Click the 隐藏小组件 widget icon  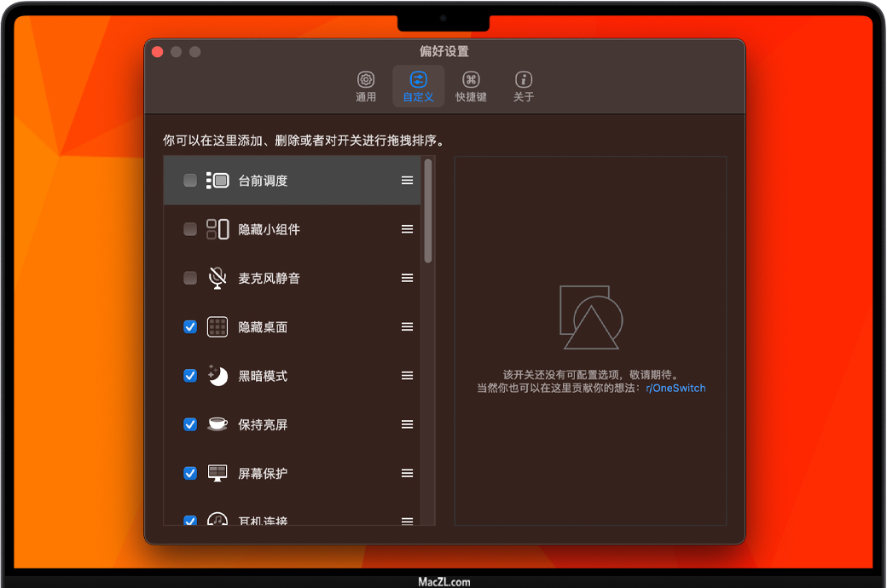[x=217, y=229]
